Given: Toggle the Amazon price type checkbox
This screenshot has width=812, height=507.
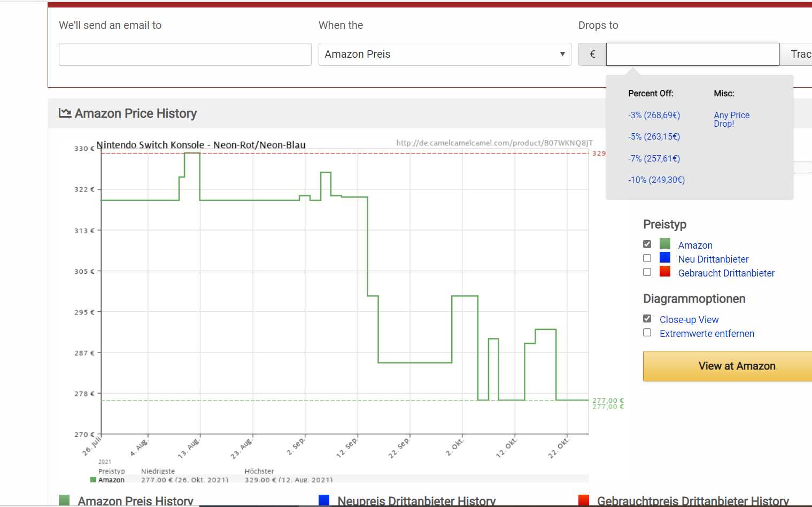Looking at the screenshot, I should pos(647,244).
